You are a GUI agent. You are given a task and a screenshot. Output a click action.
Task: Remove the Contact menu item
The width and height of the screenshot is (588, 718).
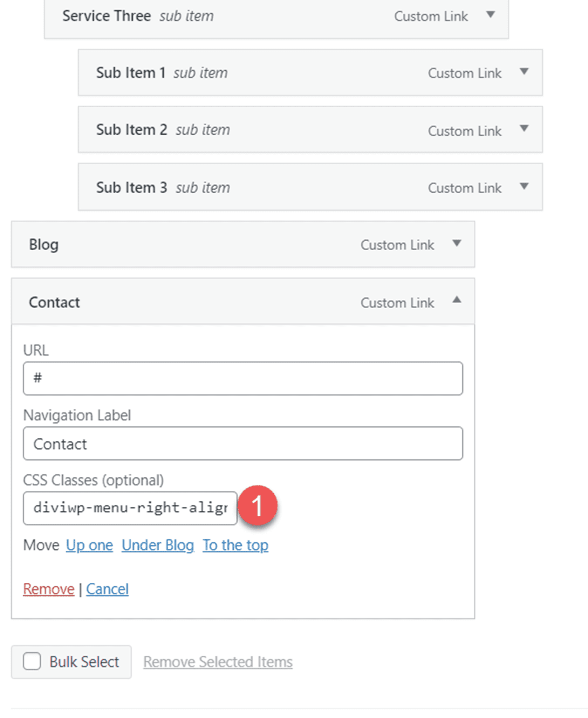click(48, 589)
